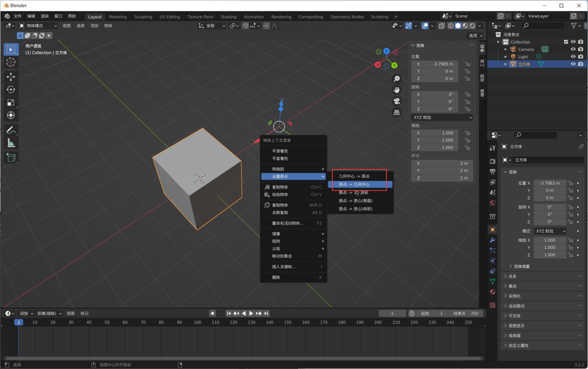588x369 pixels.
Task: Choose the Rotate tool in left toolbar
Action: pyautogui.click(x=11, y=90)
